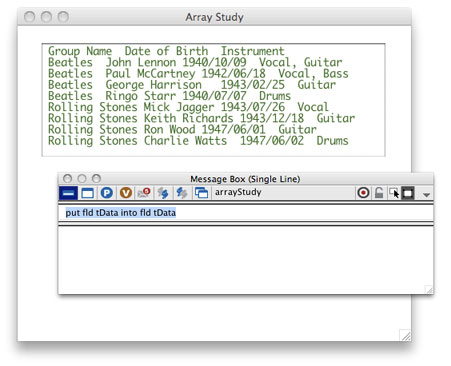Viewport: 451px width, 366px height.
Task: Click the 'Paul McCartney 1942/06/18' row
Action: (198, 74)
